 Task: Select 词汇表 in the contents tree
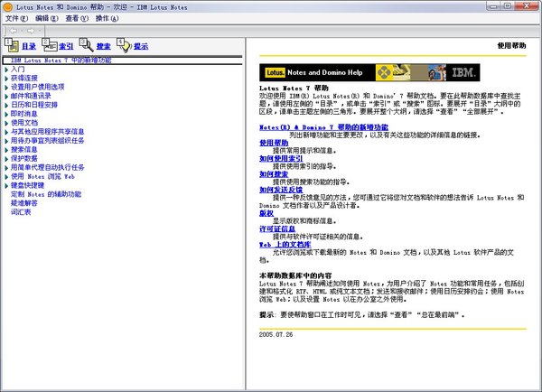coord(22,212)
